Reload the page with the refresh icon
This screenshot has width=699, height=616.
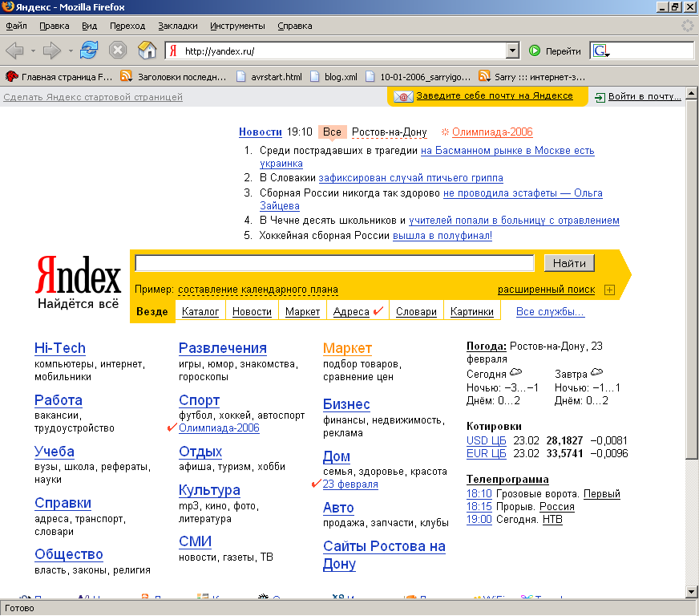pos(89,50)
